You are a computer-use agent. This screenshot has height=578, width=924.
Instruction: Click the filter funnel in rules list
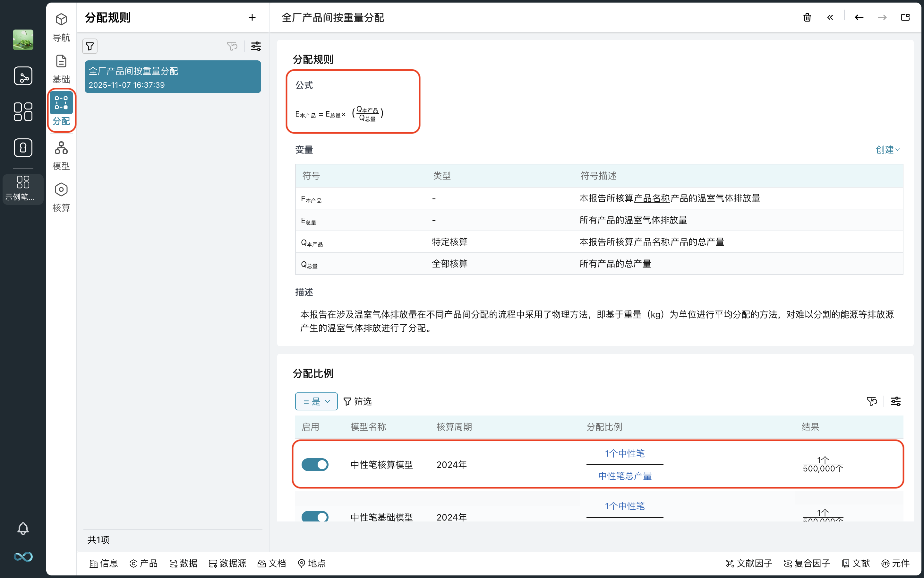(90, 46)
